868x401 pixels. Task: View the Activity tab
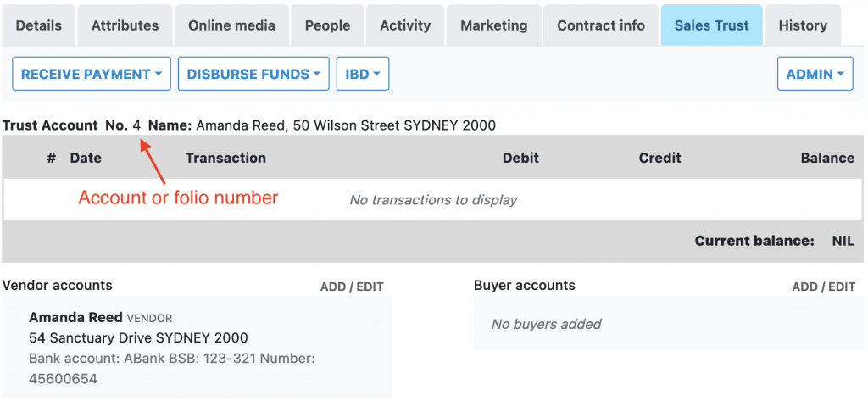tap(405, 25)
